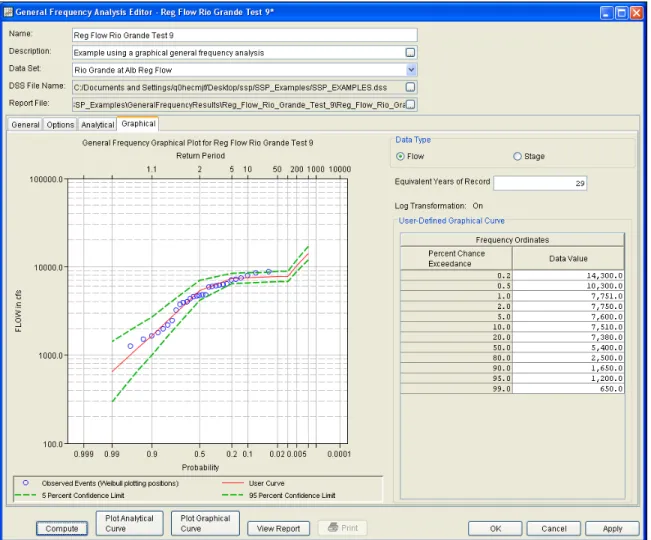651x540 pixels.
Task: Select the 7,380.0 data value cell
Action: click(x=568, y=337)
